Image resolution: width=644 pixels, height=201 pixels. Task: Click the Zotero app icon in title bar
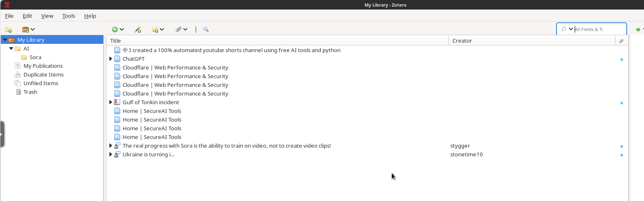pos(7,5)
